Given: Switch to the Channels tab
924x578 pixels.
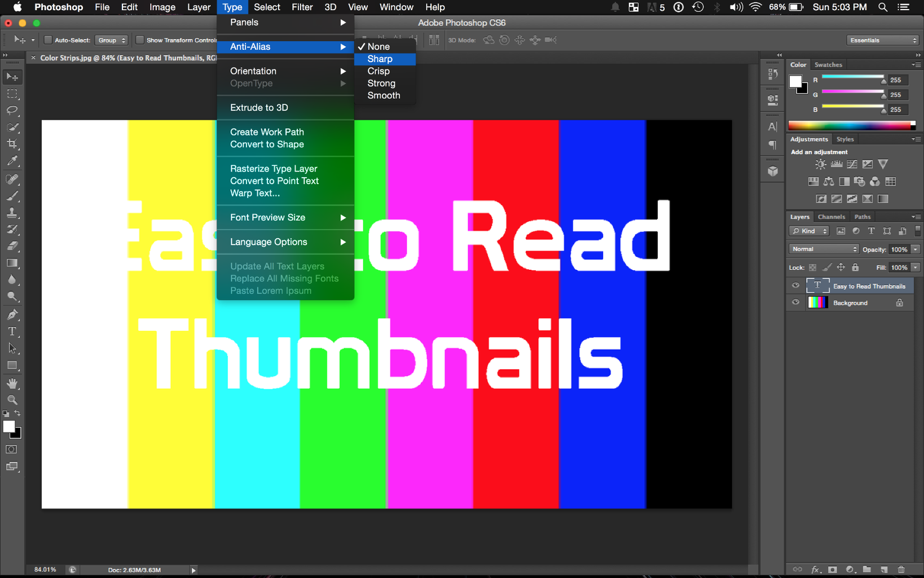Looking at the screenshot, I should tap(831, 216).
